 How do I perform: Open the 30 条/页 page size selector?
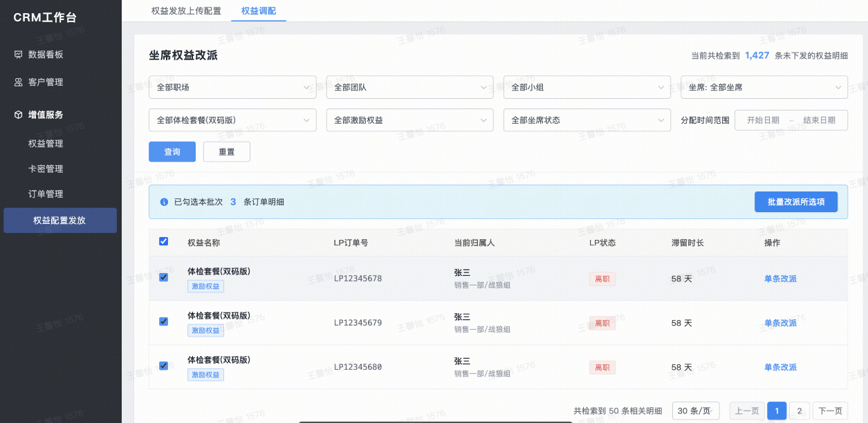(x=695, y=411)
